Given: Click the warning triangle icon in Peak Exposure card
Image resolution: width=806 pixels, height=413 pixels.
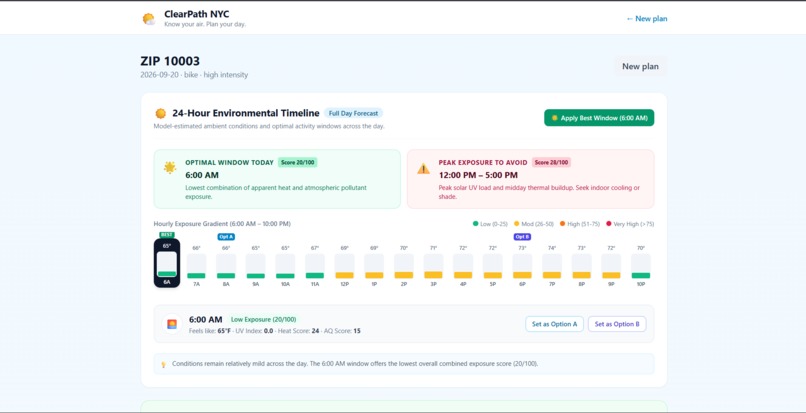Looking at the screenshot, I should tap(423, 169).
